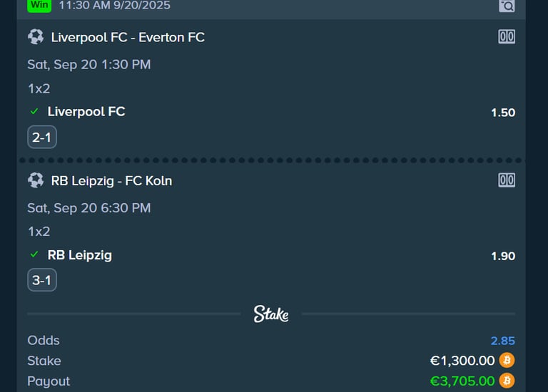The image size is (548, 392).
Task: Click the 1.50 odds for Liverpool FC
Action: pyautogui.click(x=503, y=113)
